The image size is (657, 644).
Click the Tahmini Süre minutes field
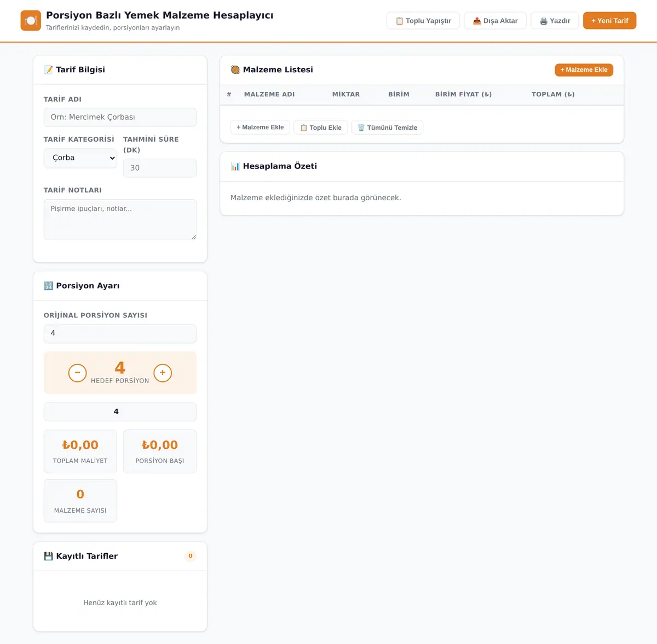pyautogui.click(x=160, y=168)
